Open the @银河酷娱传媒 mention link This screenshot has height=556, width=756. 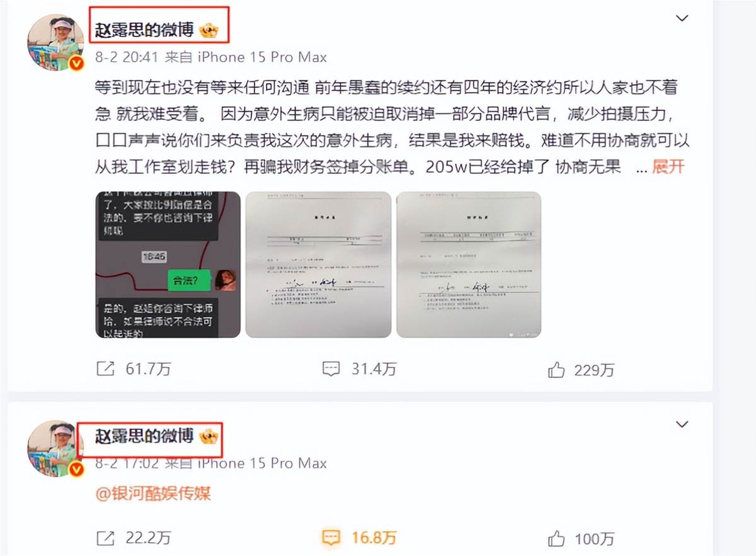coord(153,494)
